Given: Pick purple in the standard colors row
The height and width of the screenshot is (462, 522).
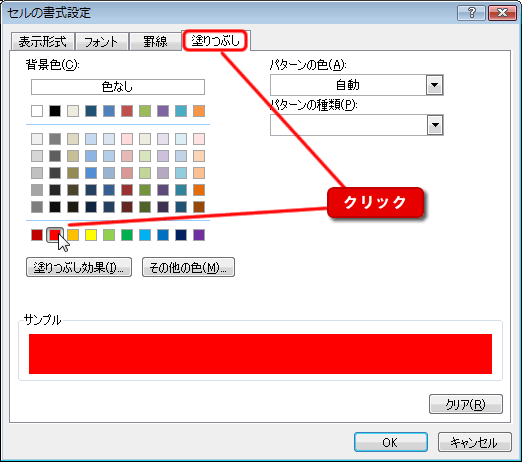Looking at the screenshot, I should (x=199, y=235).
